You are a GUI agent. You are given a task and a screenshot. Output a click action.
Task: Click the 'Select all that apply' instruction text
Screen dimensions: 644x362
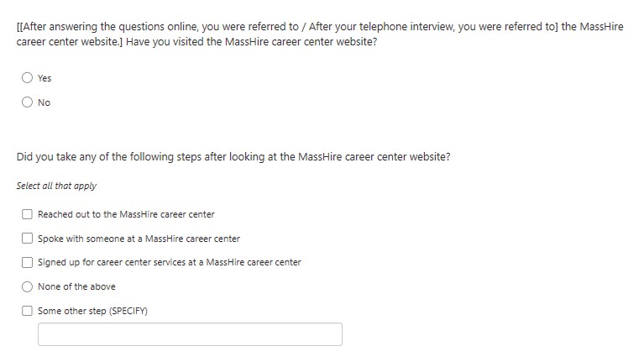point(56,186)
